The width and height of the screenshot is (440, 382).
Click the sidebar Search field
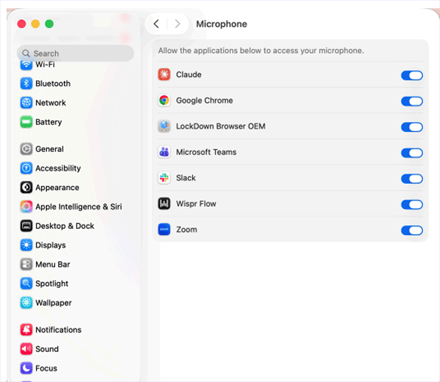tap(76, 53)
